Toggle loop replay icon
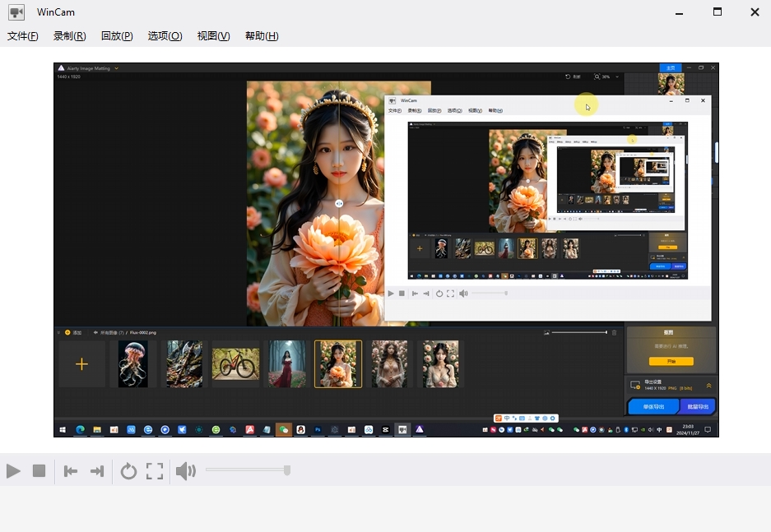This screenshot has height=532, width=771. (128, 471)
